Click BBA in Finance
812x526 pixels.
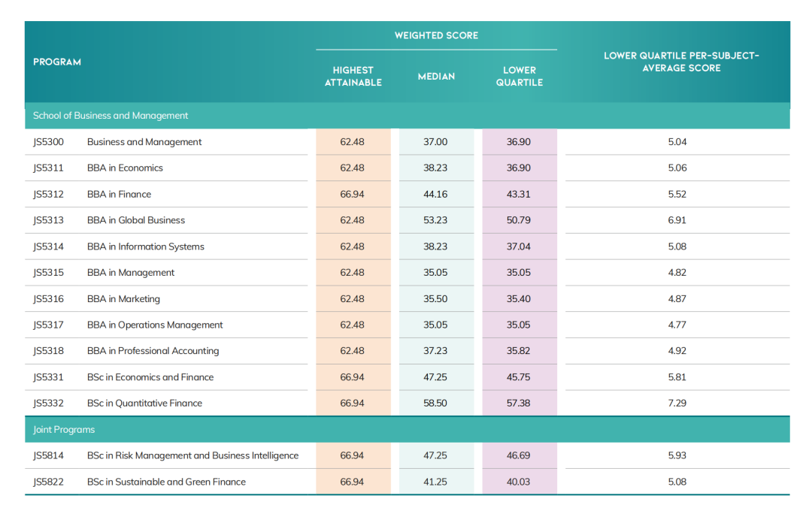pos(119,194)
